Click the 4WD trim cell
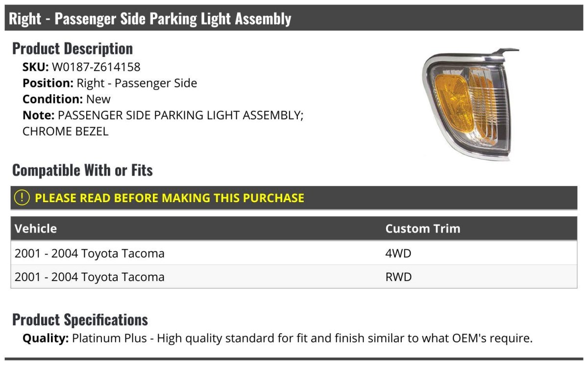Image resolution: width=588 pixels, height=365 pixels. tap(398, 254)
